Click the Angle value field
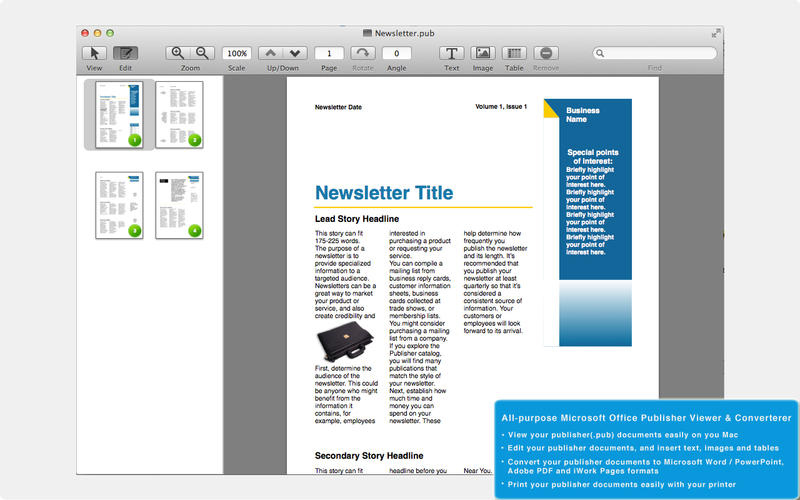This screenshot has height=500, width=800. [396, 53]
